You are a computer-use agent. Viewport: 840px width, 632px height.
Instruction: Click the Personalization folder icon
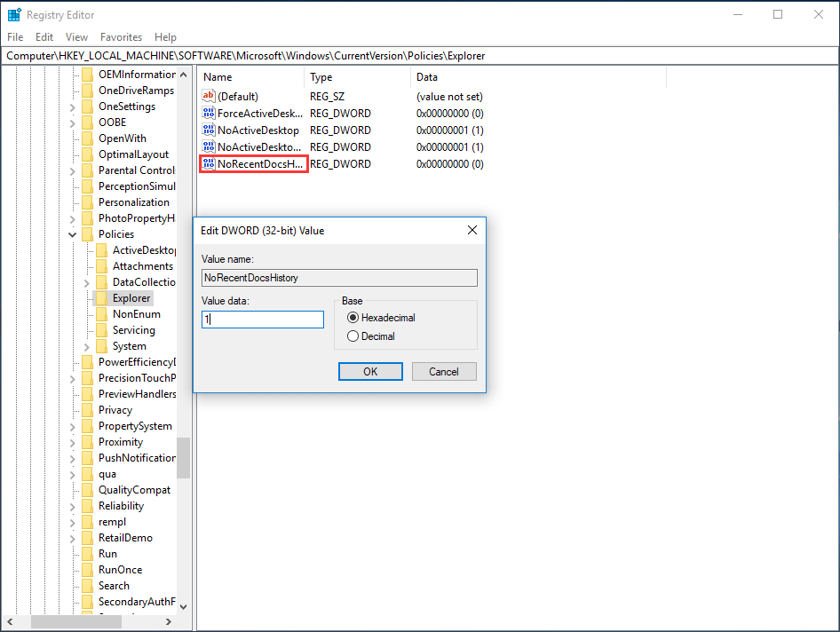[87, 202]
